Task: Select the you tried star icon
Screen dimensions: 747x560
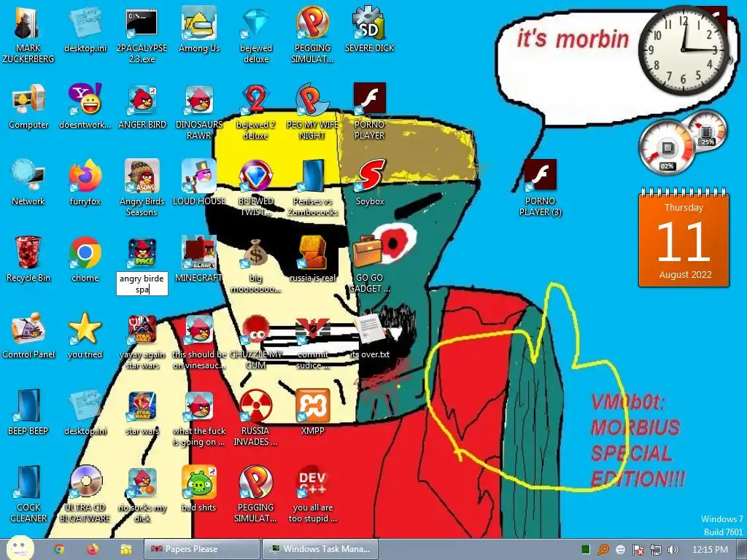Action: [85, 330]
